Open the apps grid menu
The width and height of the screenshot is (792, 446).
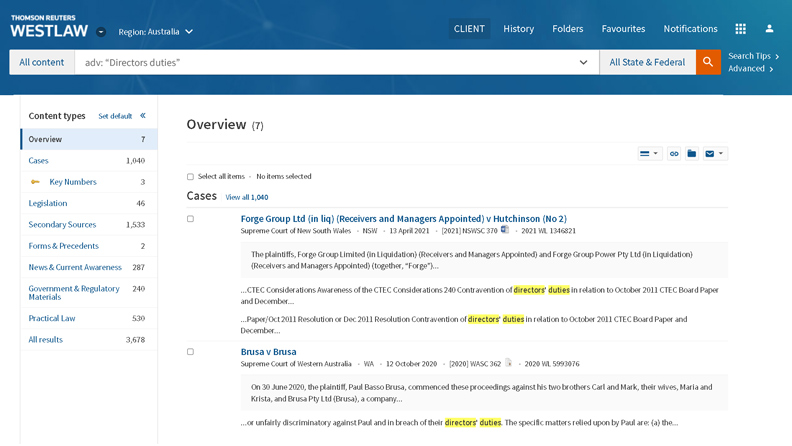(740, 29)
